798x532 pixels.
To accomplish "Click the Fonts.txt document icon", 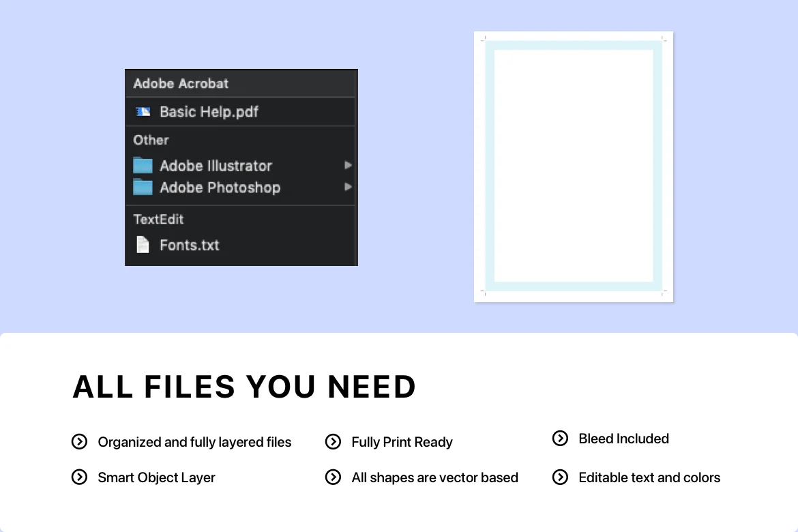I will [143, 245].
